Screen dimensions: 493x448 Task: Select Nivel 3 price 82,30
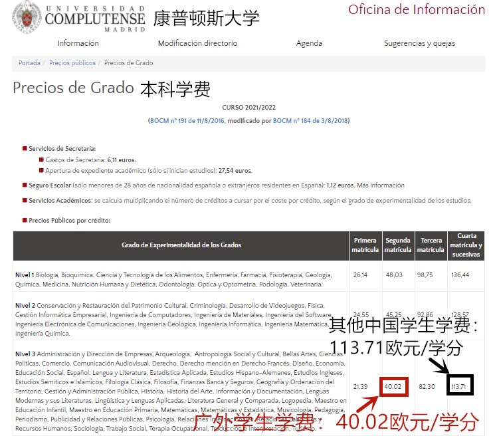pos(427,387)
